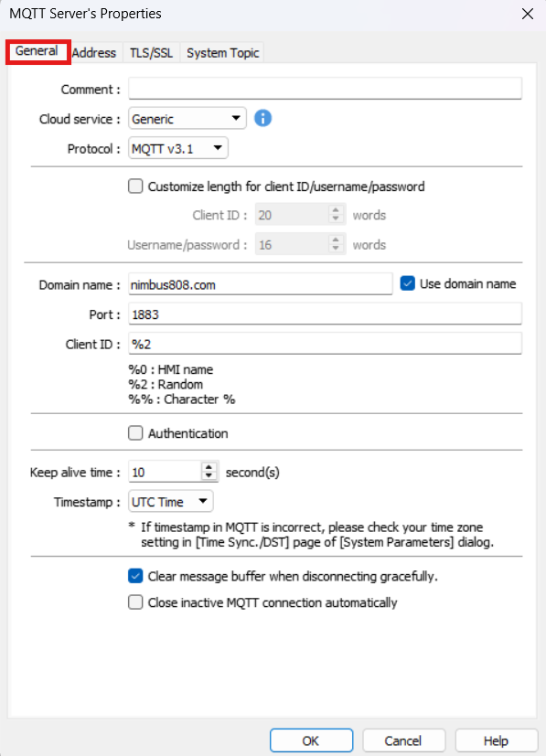This screenshot has width=546, height=756.
Task: Decrement Keep alive time using down arrow
Action: pyautogui.click(x=209, y=476)
